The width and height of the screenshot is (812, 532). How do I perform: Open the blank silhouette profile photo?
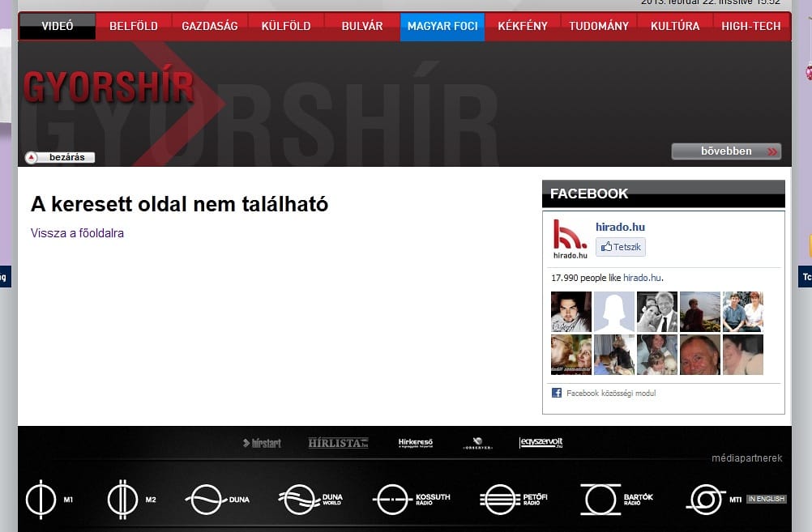click(x=614, y=312)
